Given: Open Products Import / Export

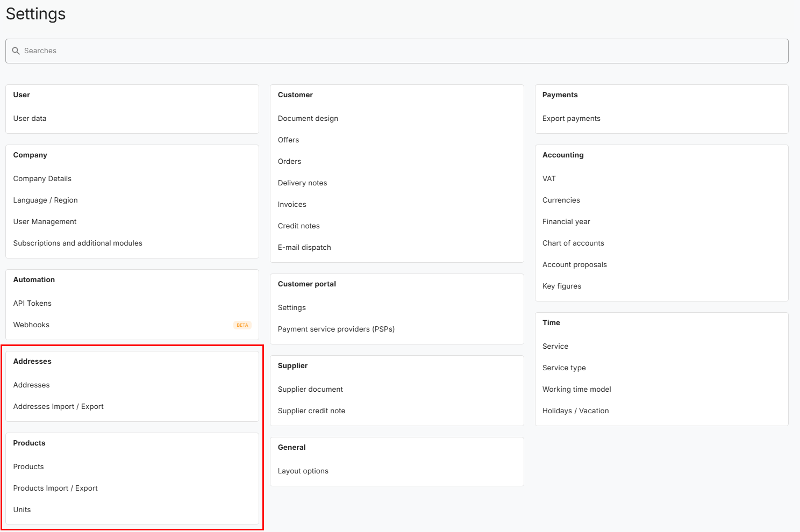Looking at the screenshot, I should pos(55,488).
